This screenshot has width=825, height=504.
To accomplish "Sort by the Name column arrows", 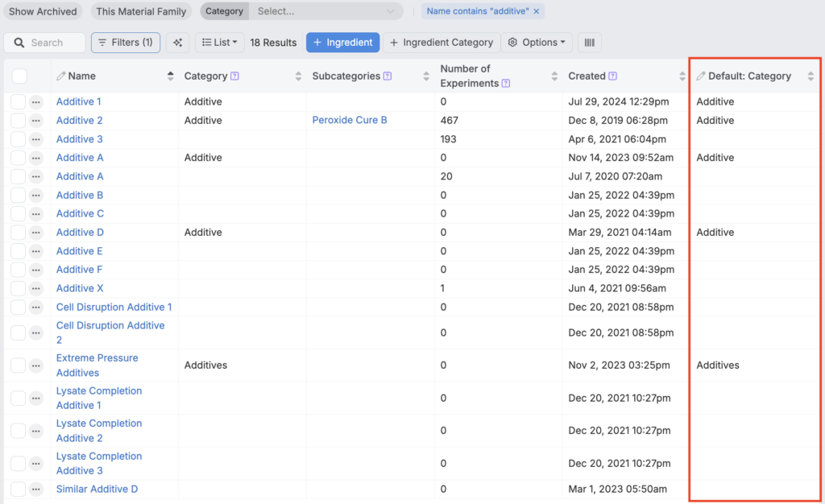I will 170,76.
